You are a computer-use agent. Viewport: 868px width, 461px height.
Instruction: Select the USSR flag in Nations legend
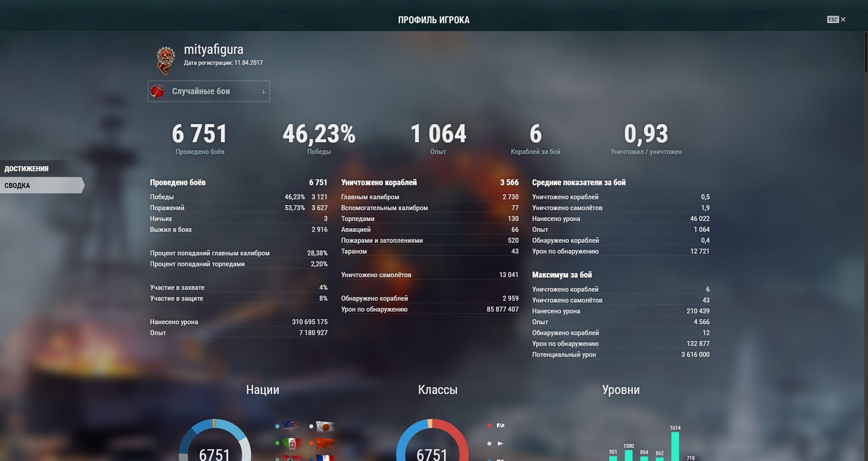[325, 443]
